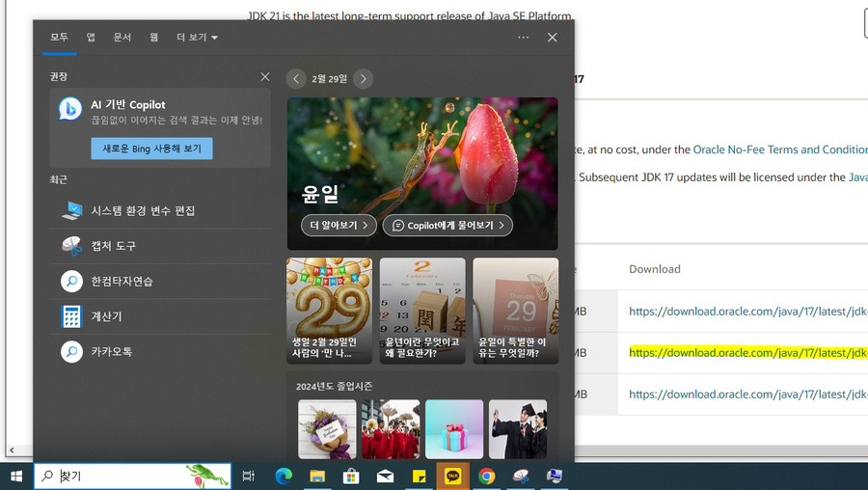Screen dimensions: 868x490
Task: Open the 윤일이 특별한 이유는 무엇일까 card
Action: click(x=515, y=311)
